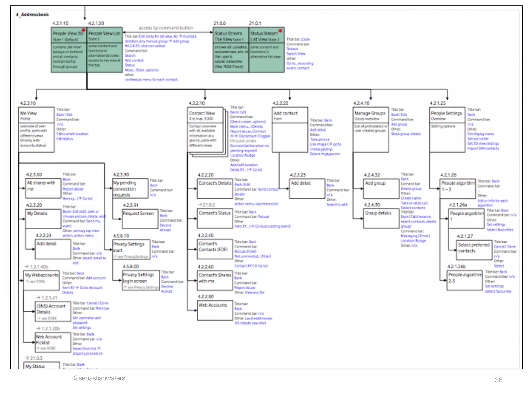Click Select preferred contacts box
Image resolution: width=532 pixels, height=399 pixels.
click(474, 250)
